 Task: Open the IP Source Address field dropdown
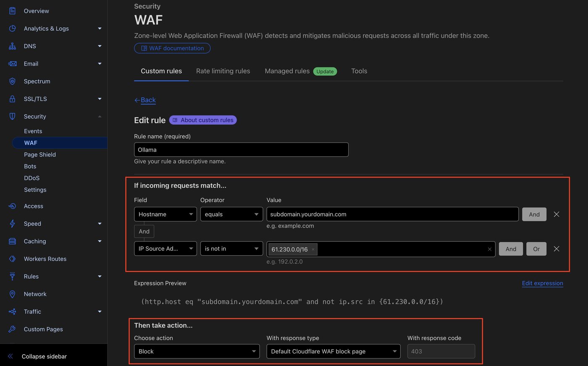[165, 248]
